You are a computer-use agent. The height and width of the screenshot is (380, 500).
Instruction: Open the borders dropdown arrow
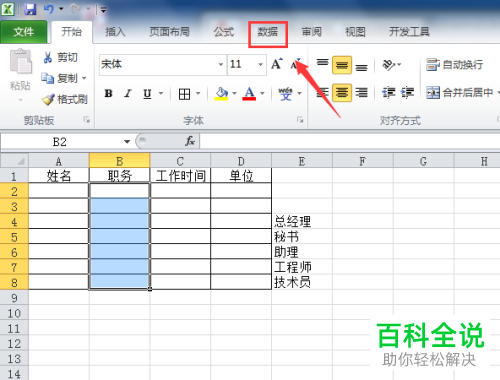click(198, 93)
